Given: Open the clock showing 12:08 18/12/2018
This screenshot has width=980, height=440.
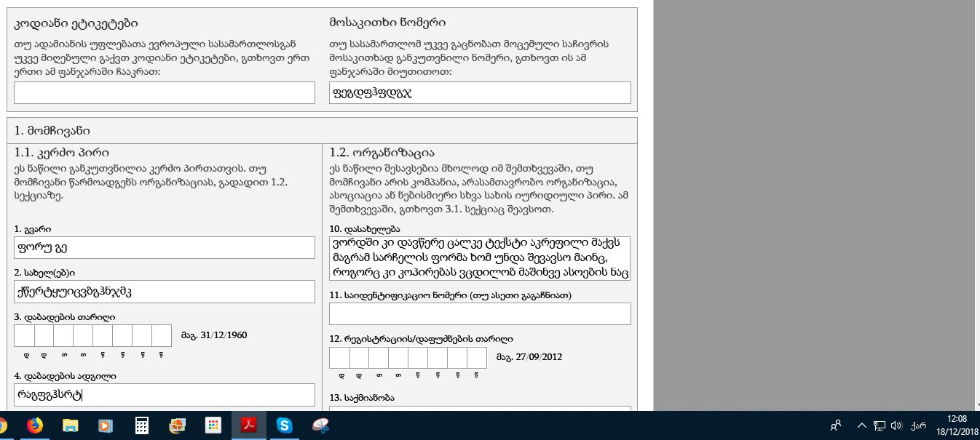Looking at the screenshot, I should point(957,425).
